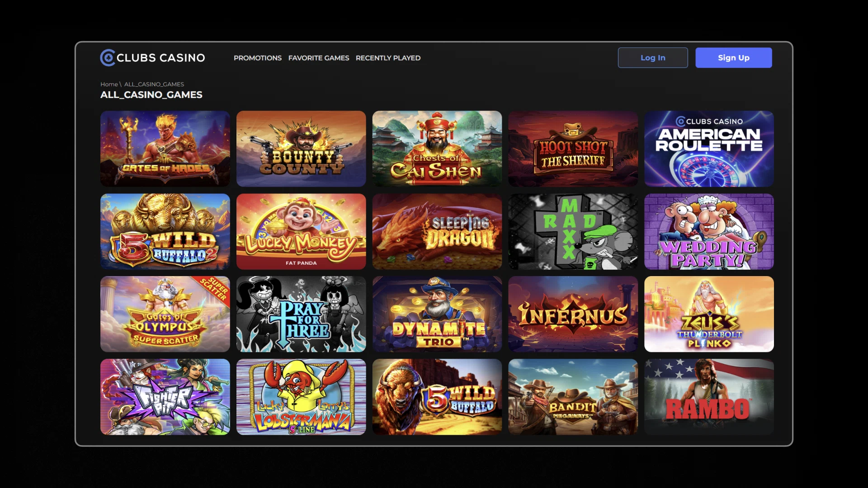Open the Dynamite Trio slot

coord(437,314)
